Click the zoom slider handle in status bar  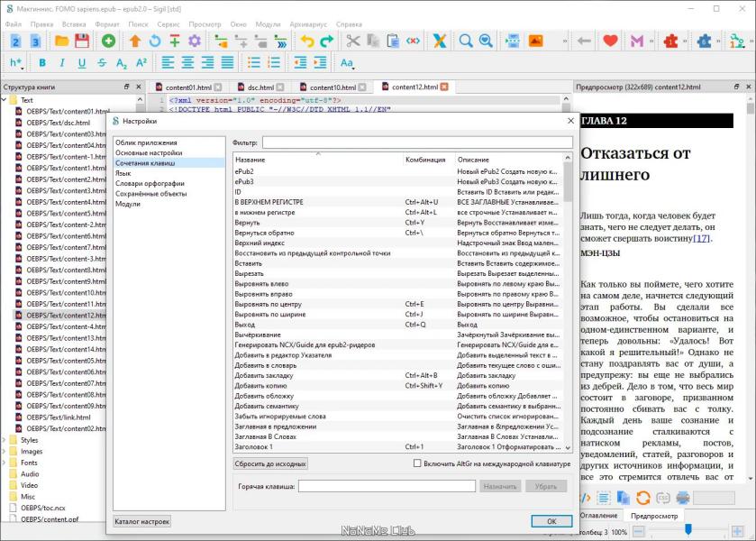tap(688, 530)
